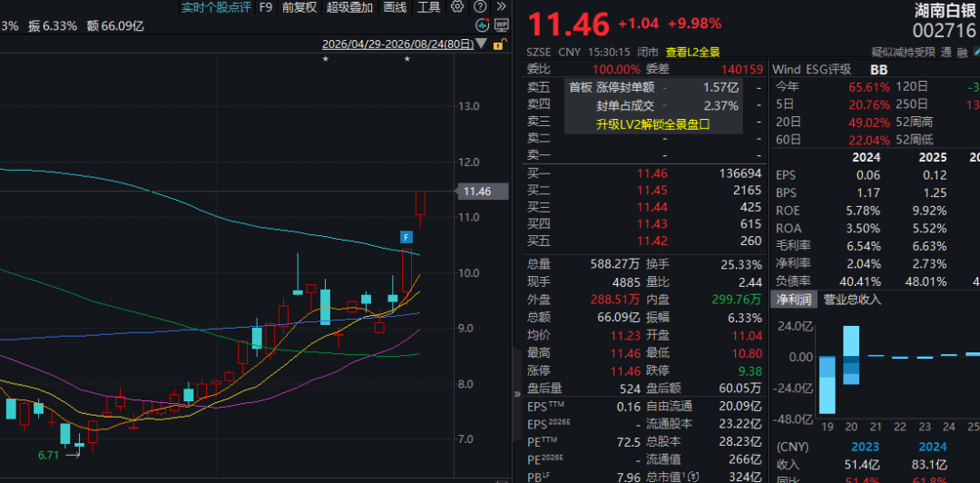Click 买一 price 11.46
This screenshot has width=980, height=483.
652,173
